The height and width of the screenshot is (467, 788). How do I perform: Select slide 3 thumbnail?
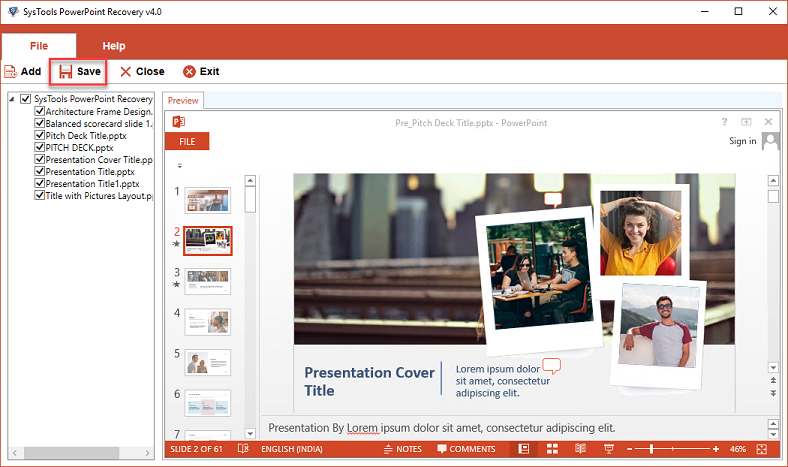click(x=208, y=282)
